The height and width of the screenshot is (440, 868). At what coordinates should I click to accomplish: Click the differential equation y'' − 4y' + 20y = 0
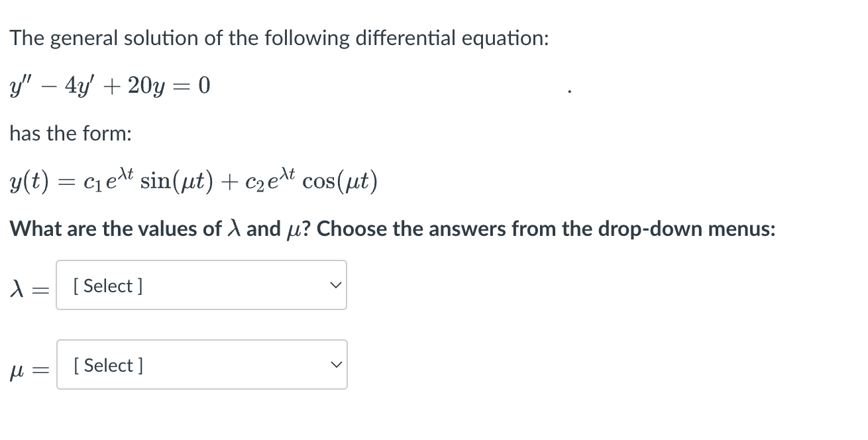coord(109,85)
